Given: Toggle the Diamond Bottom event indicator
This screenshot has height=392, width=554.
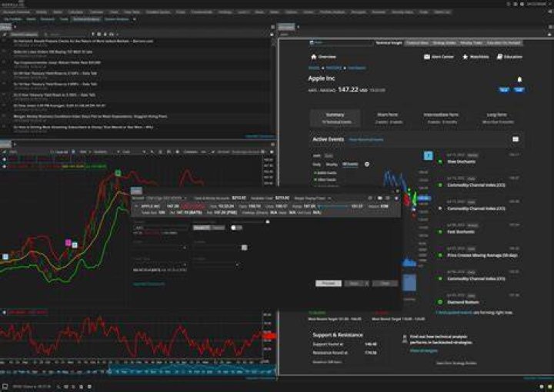Looking at the screenshot, I should pyautogui.click(x=440, y=302).
